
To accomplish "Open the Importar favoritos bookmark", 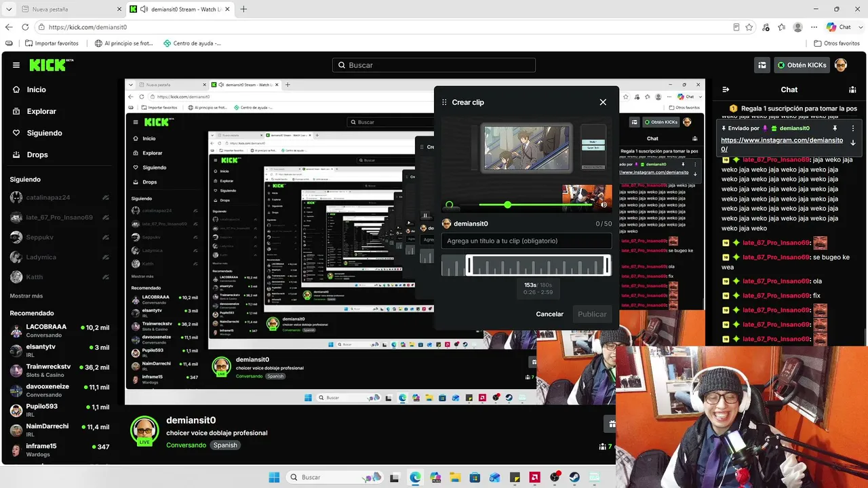I will (52, 43).
